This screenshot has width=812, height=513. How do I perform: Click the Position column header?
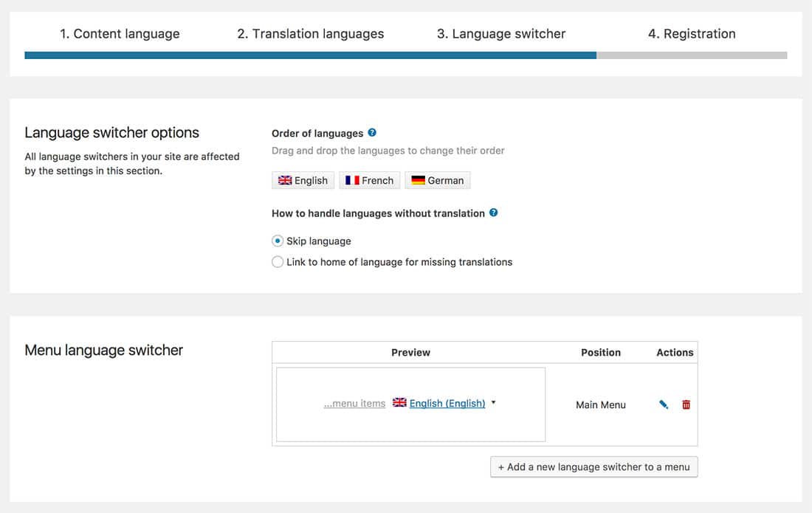coord(601,353)
